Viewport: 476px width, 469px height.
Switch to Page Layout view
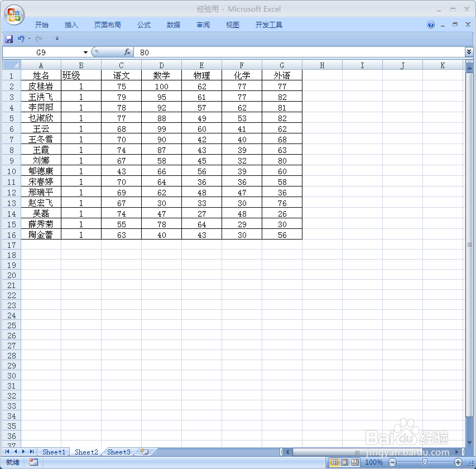point(344,462)
